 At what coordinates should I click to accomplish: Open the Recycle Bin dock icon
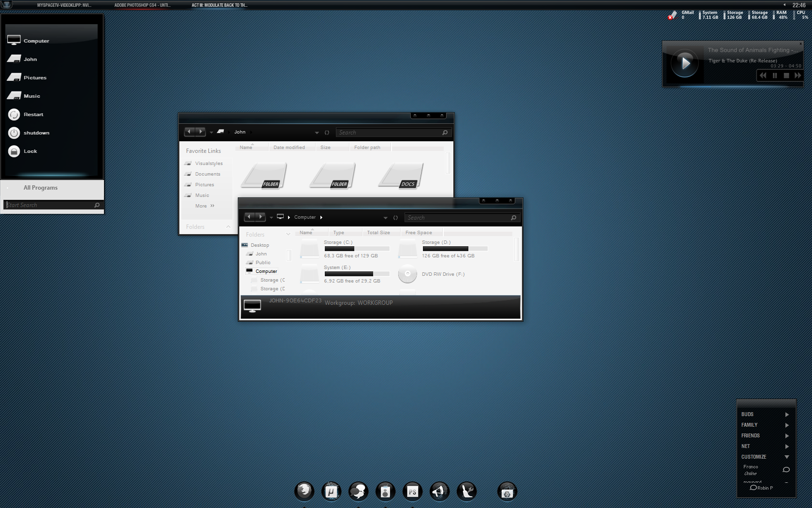[507, 492]
